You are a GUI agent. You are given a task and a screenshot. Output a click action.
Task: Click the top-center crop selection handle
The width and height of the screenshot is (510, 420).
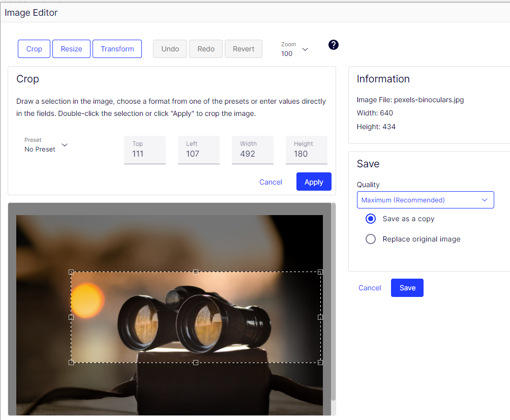196,272
